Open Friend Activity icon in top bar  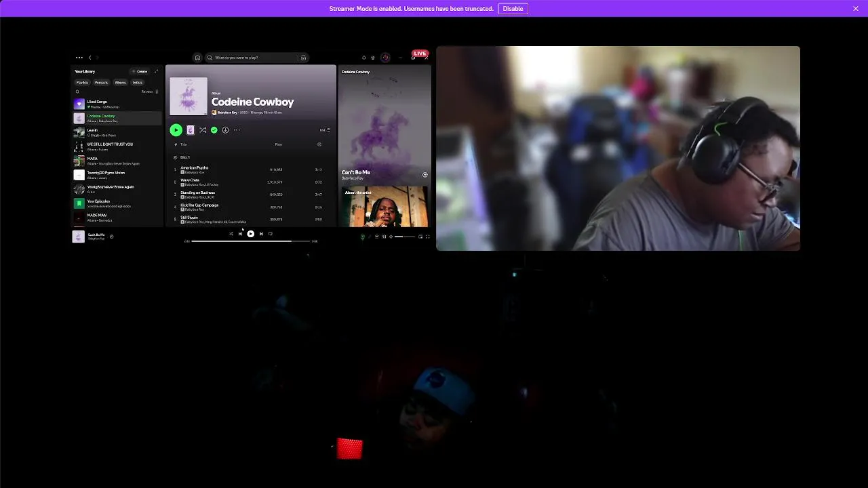click(373, 58)
